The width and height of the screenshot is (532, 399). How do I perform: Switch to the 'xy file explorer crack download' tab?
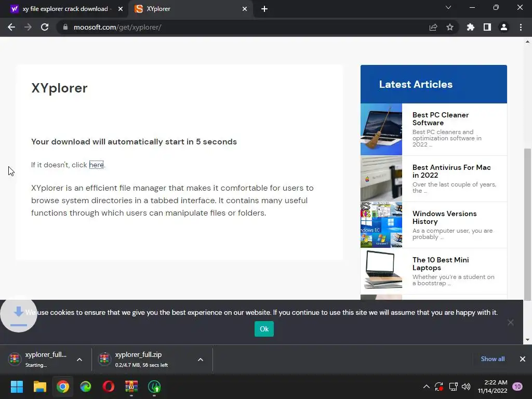(x=63, y=9)
